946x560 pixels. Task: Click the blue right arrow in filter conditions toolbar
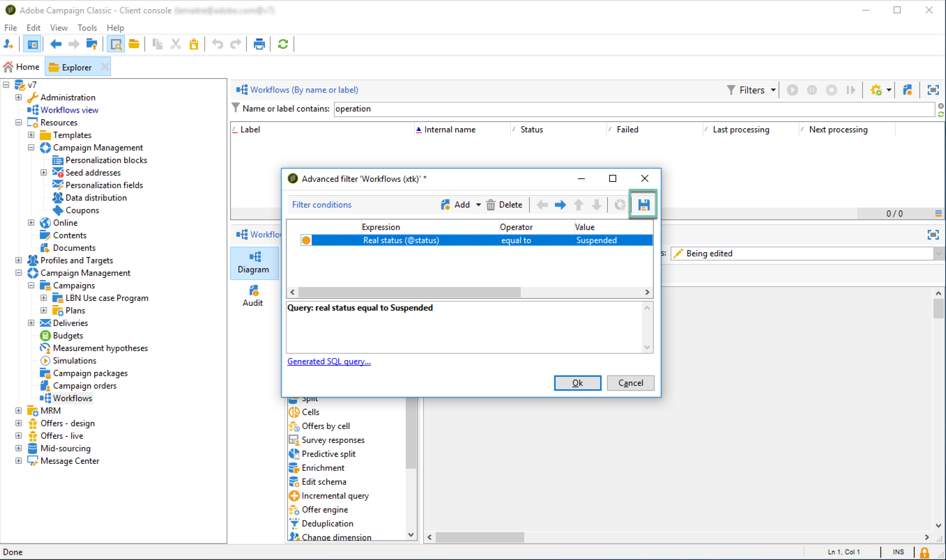(560, 205)
